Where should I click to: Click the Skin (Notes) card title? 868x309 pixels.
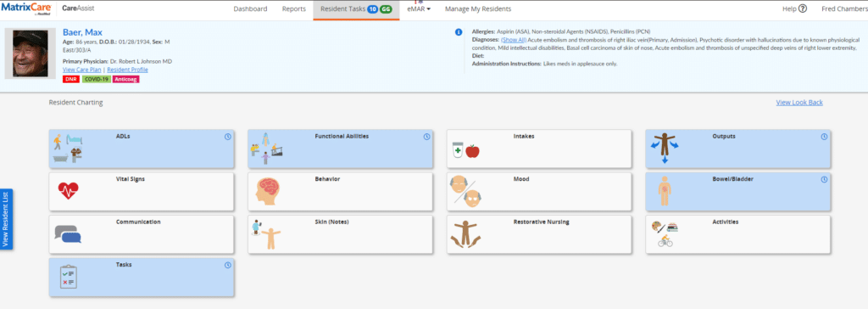[331, 222]
